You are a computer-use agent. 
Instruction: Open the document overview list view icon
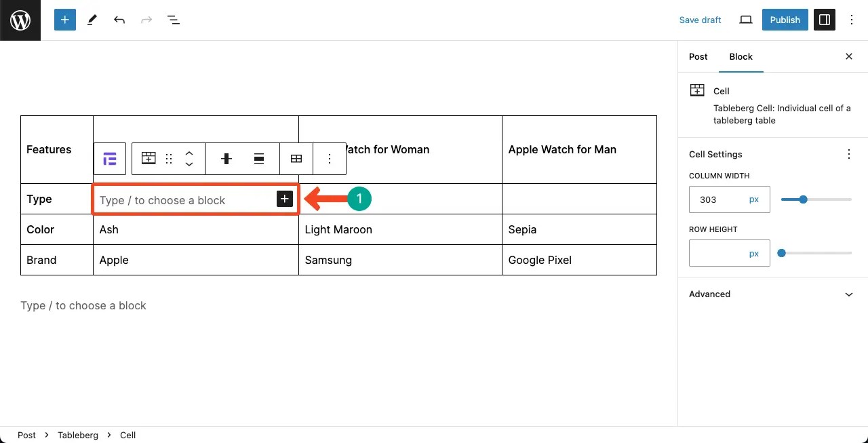[174, 20]
